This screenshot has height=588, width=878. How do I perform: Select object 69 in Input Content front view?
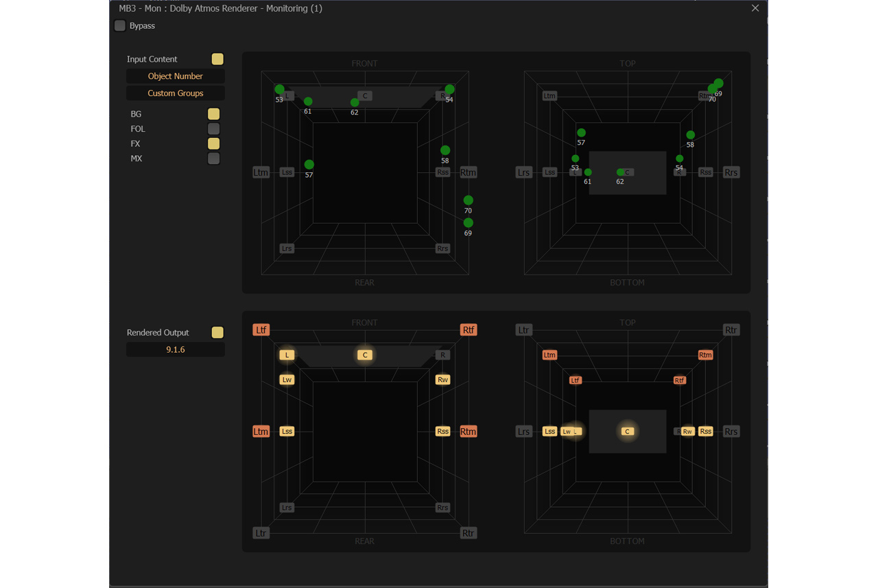click(468, 223)
